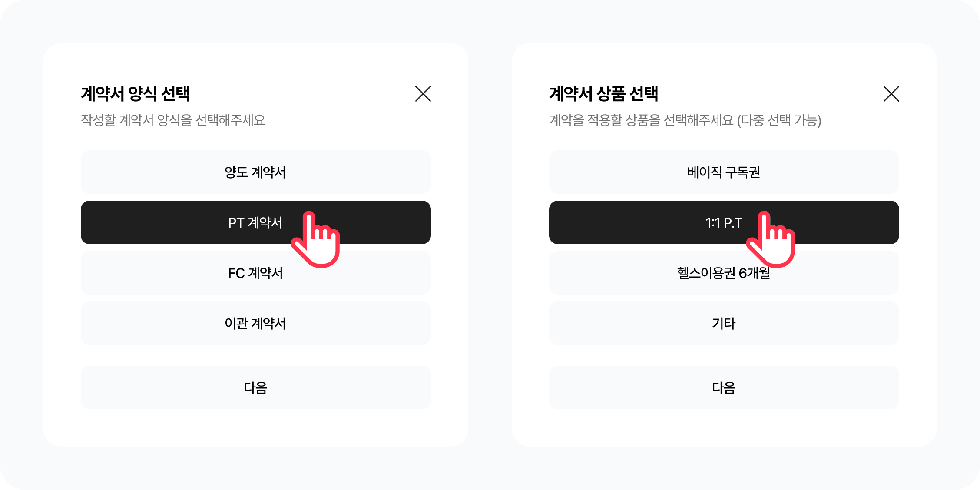Click the hand pointer icon on 1:1 P.T
Viewport: 980px width, 490px height.
pyautogui.click(x=773, y=240)
